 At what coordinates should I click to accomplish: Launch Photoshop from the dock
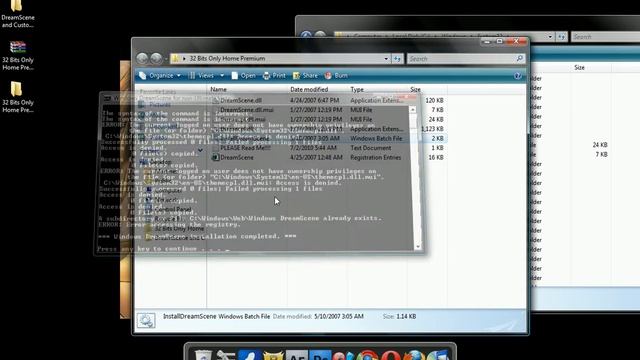click(320, 355)
